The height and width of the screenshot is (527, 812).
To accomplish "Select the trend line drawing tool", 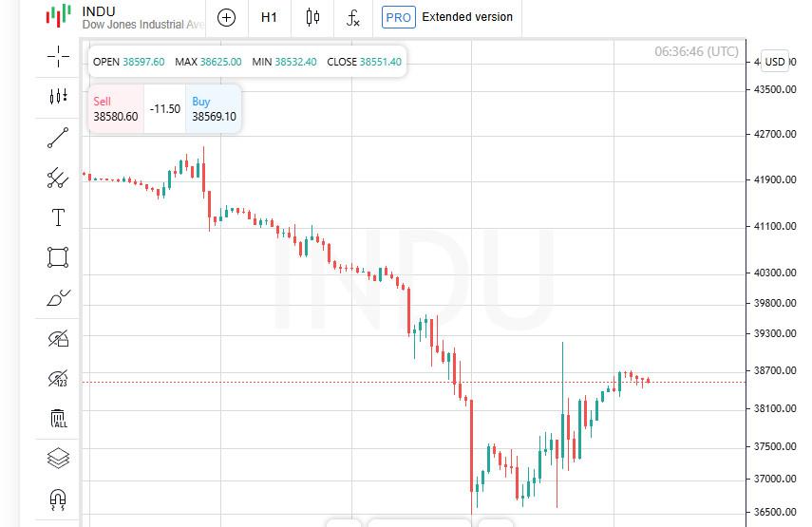I will click(x=58, y=138).
